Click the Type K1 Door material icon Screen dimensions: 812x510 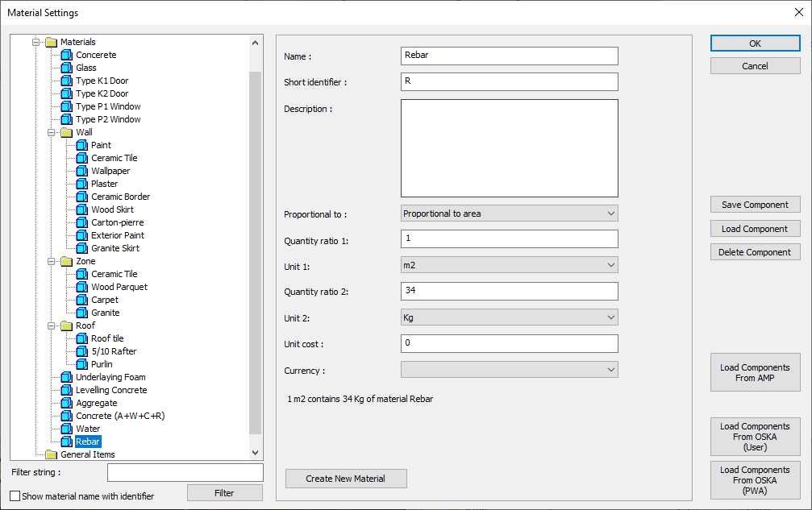click(x=67, y=81)
